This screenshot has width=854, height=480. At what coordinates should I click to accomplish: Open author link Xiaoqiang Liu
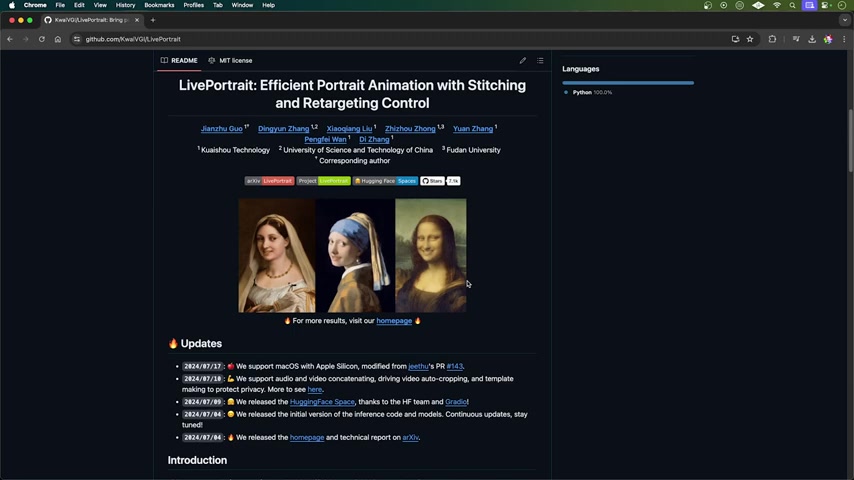pos(349,129)
